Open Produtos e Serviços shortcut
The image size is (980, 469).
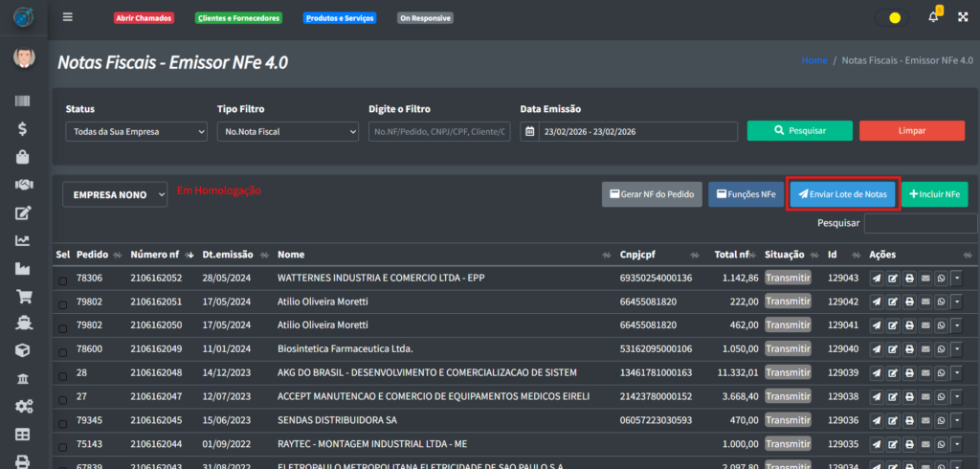click(x=339, y=18)
